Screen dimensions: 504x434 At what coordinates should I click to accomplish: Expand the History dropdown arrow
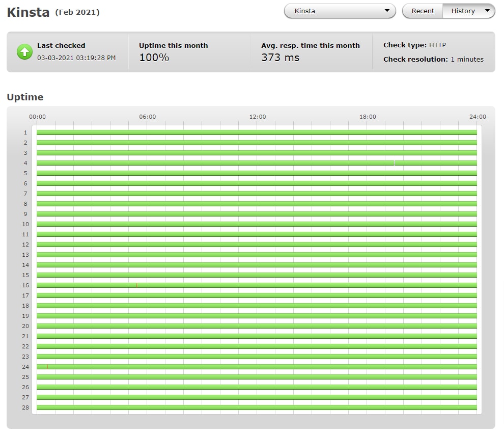click(x=487, y=11)
